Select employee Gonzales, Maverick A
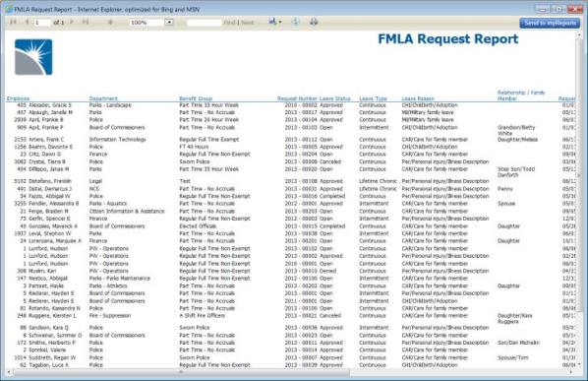The height and width of the screenshot is (381, 588). tap(53, 226)
